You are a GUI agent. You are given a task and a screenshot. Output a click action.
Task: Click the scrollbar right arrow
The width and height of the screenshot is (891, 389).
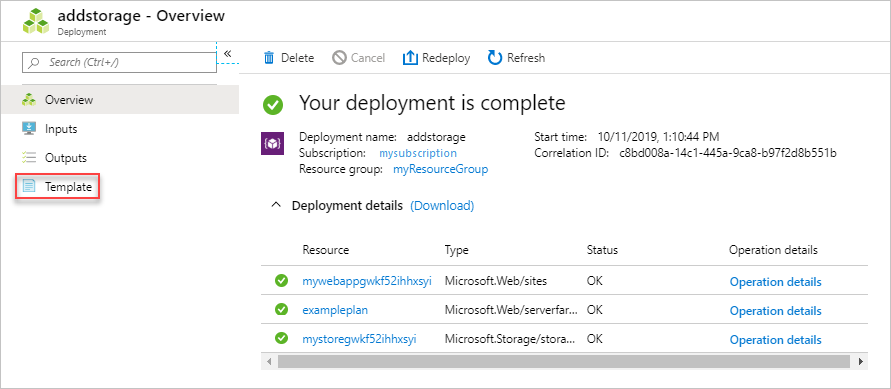point(860,361)
